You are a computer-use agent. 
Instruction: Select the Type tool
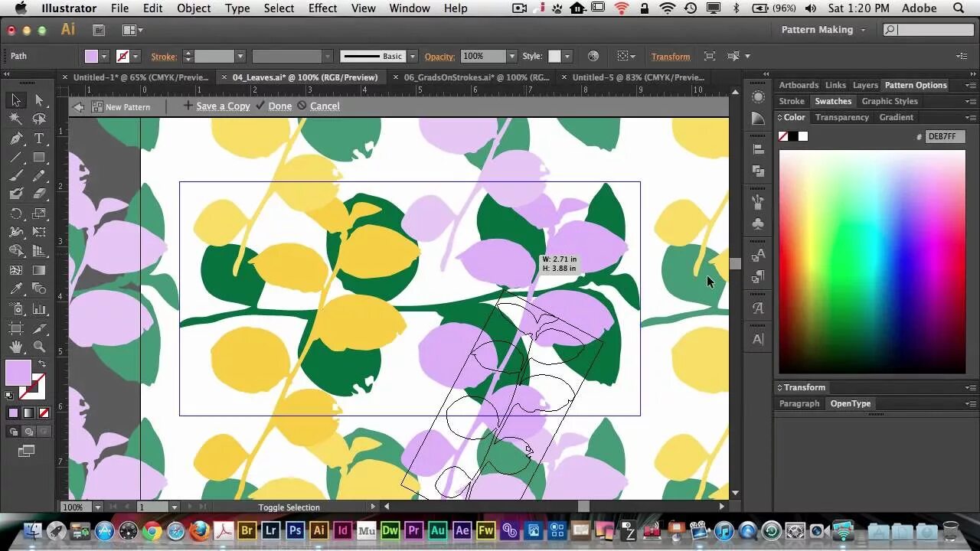[39, 139]
